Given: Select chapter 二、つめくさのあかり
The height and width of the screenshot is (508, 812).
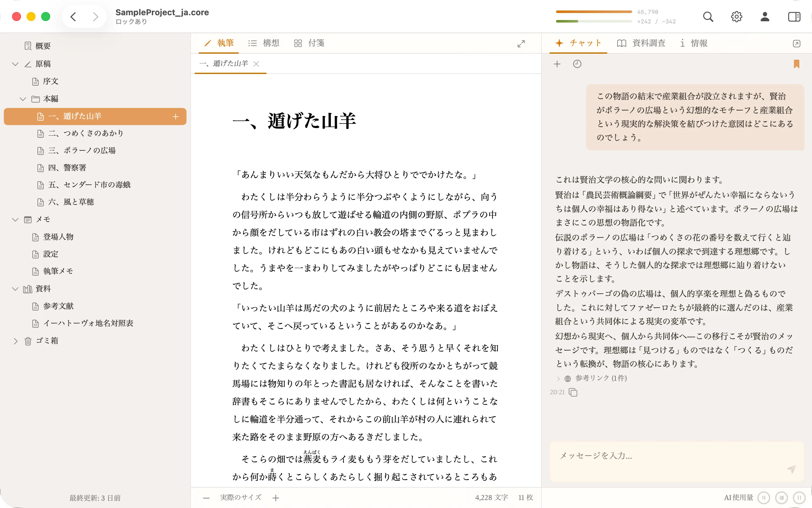Looking at the screenshot, I should click(x=80, y=133).
